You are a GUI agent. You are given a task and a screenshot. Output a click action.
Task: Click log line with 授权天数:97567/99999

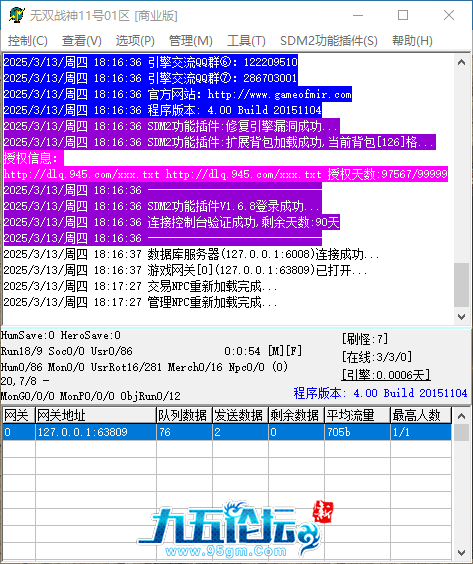click(x=226, y=174)
